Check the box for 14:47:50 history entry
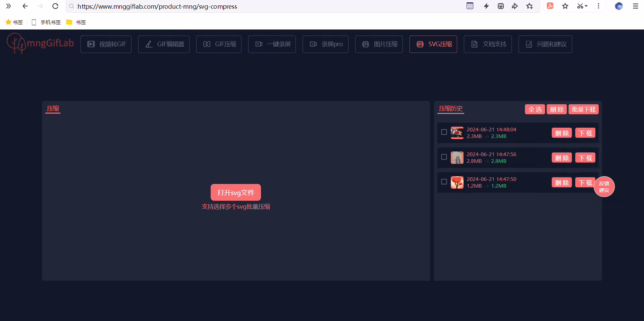Image resolution: width=644 pixels, height=321 pixels. pos(444,182)
